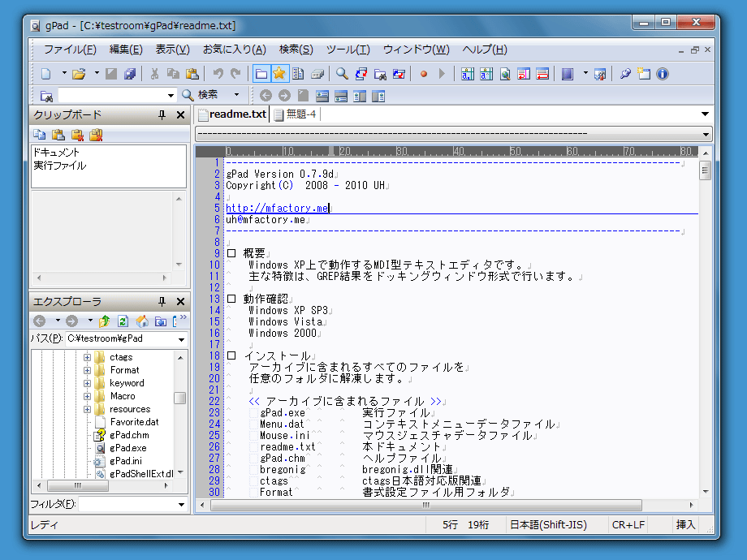Open the ファイル(F) menu

click(70, 50)
